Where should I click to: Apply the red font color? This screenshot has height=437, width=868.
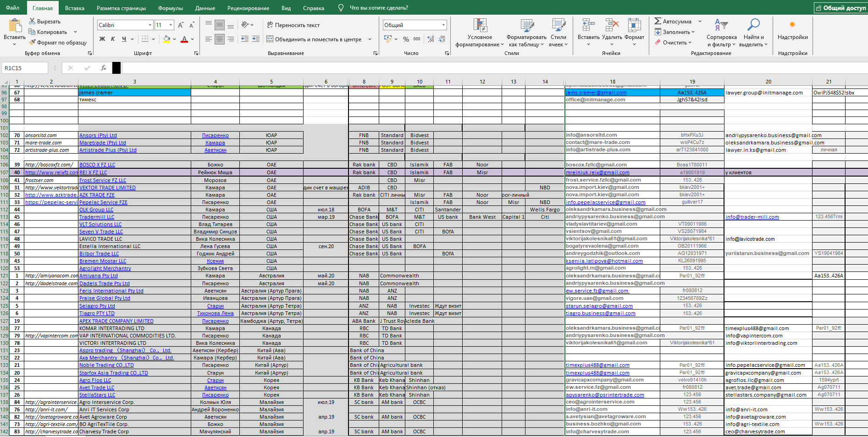[184, 39]
